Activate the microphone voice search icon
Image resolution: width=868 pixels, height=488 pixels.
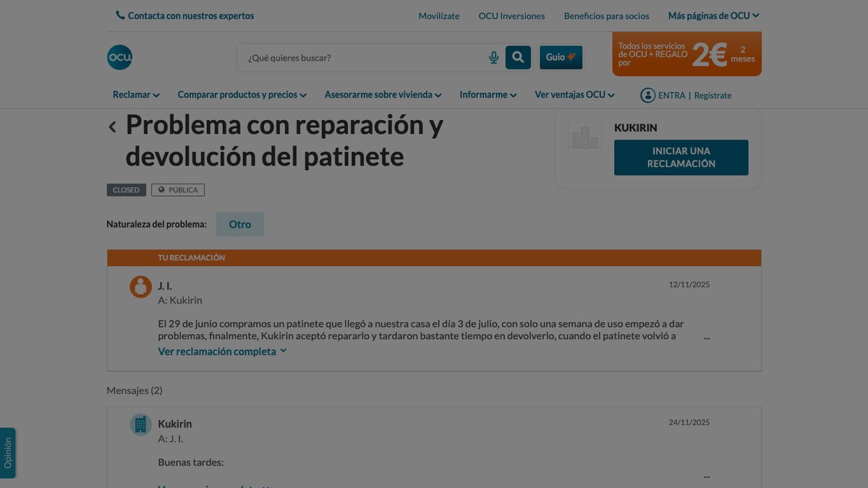tap(494, 58)
